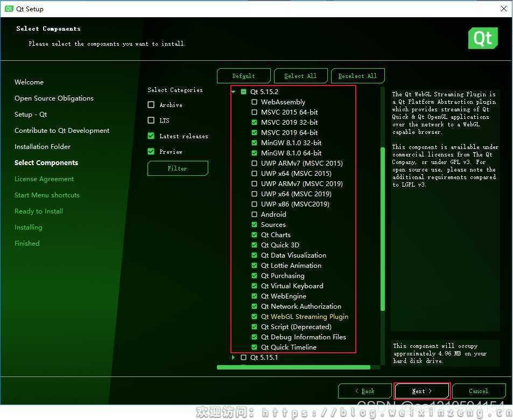Uncheck Qt Debug Information Files component
The height and width of the screenshot is (420, 513).
click(254, 337)
